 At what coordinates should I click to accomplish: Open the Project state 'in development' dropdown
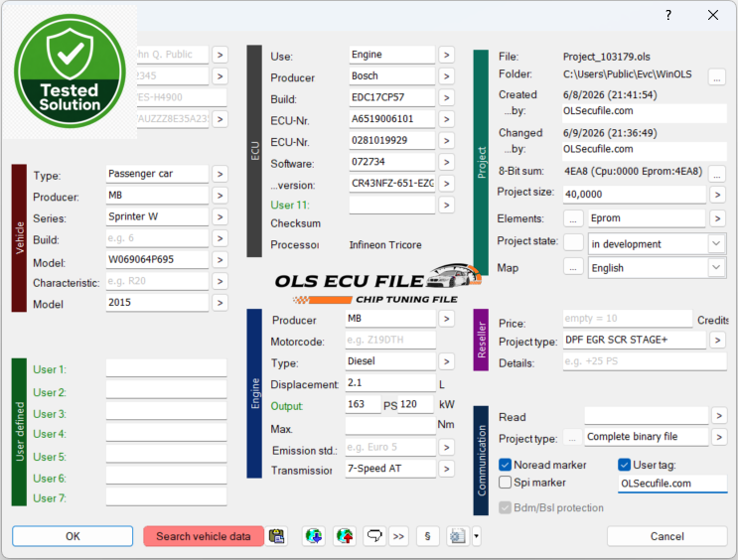716,244
